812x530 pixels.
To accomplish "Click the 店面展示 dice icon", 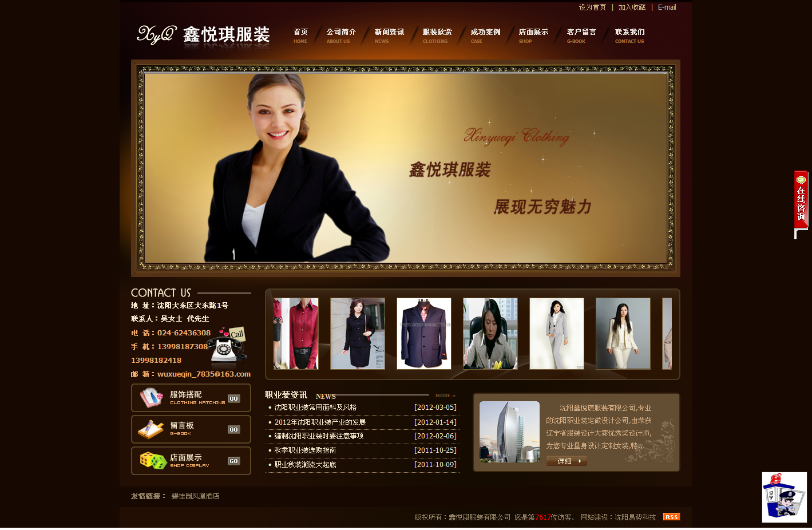I will (153, 461).
